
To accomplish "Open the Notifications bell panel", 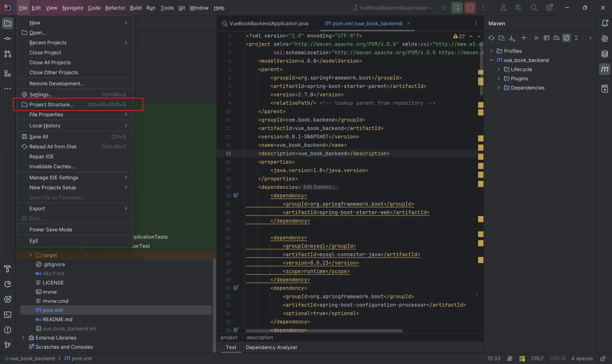I will click(x=605, y=23).
